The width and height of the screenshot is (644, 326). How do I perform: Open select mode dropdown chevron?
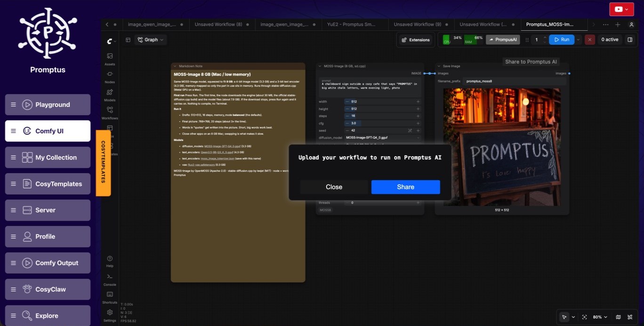[x=573, y=317]
